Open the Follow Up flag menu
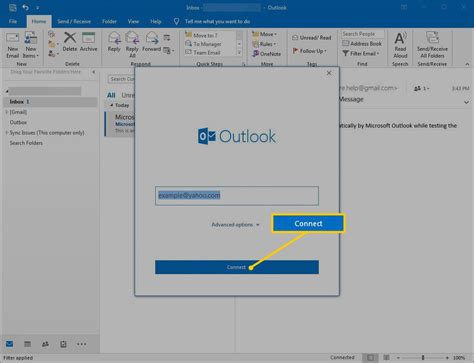Viewport: 474px width, 363px height. pyautogui.click(x=310, y=51)
